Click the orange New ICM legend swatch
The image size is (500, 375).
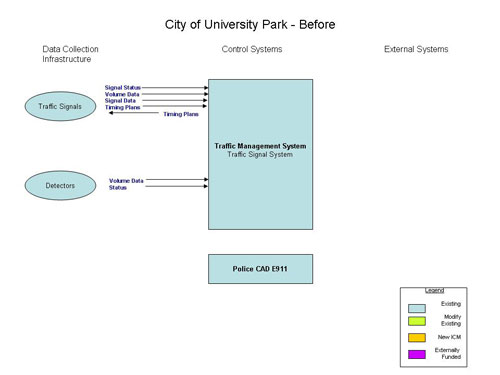point(417,338)
